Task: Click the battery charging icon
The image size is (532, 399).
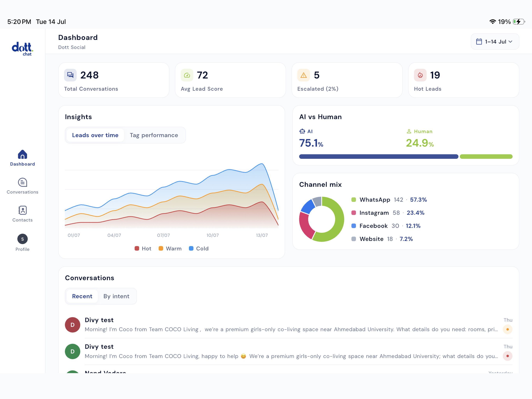Action: click(519, 22)
